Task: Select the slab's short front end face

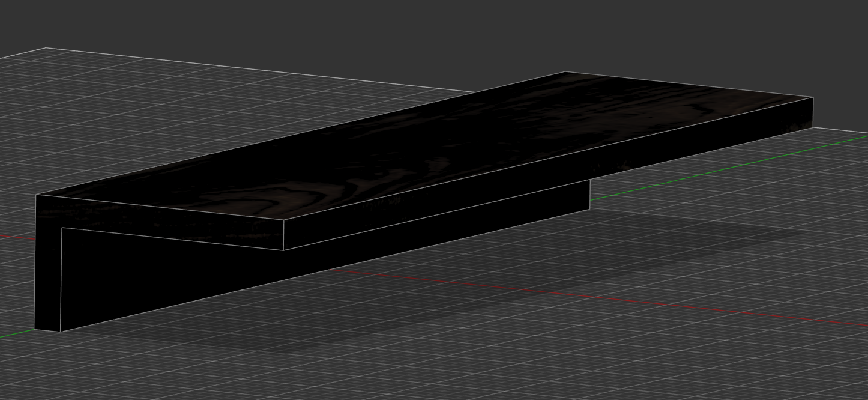Action: [x=159, y=222]
